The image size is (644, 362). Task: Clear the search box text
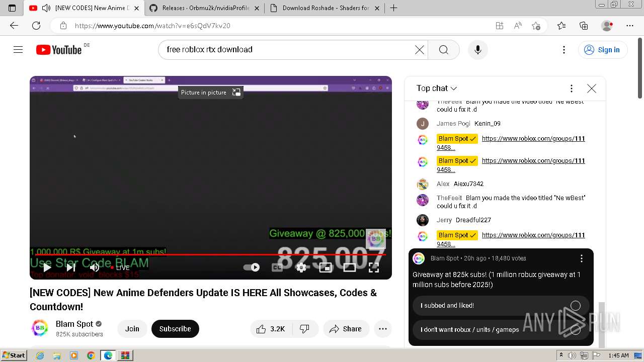click(x=419, y=49)
